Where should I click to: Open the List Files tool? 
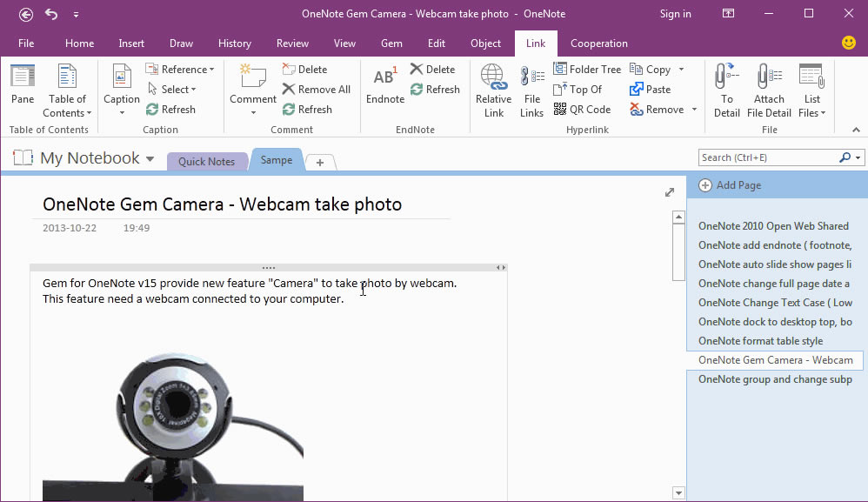tap(811, 90)
